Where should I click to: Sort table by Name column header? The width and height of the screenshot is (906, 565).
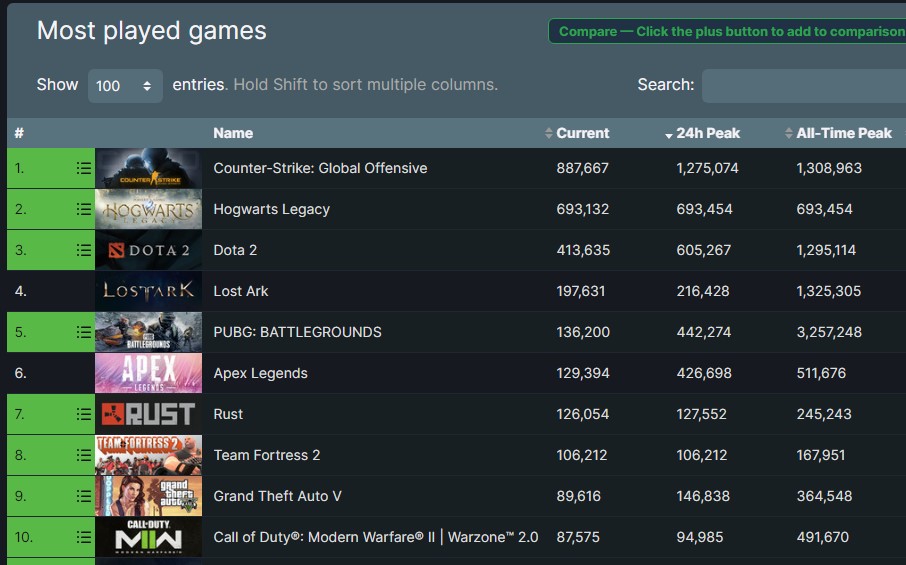pos(233,133)
